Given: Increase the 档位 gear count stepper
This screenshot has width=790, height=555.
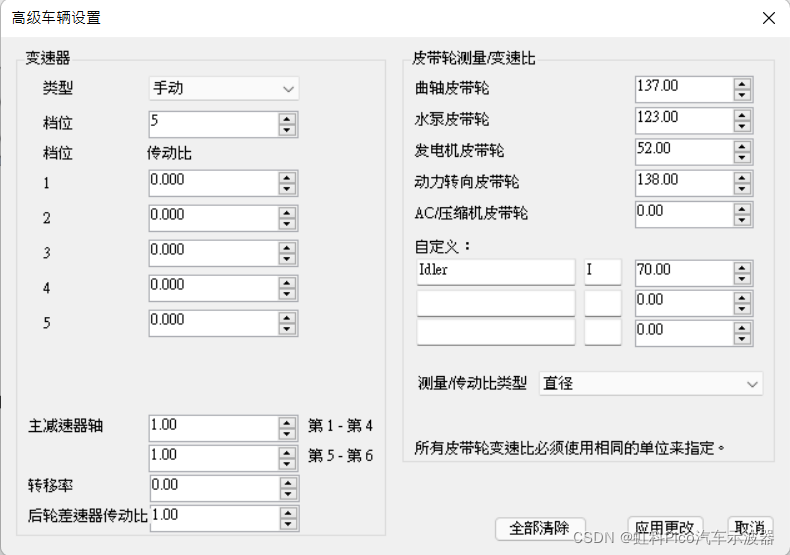Looking at the screenshot, I should 287,119.
